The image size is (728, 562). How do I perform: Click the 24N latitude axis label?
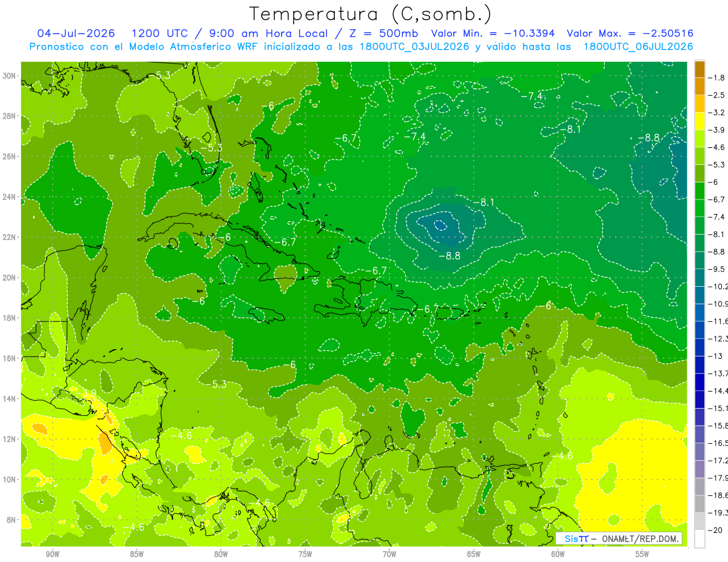10,197
